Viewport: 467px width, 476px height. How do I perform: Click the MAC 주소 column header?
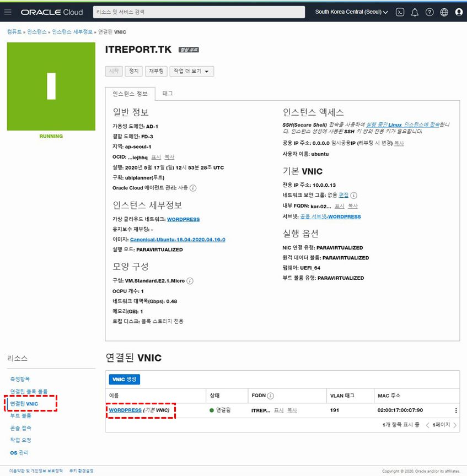(x=389, y=396)
